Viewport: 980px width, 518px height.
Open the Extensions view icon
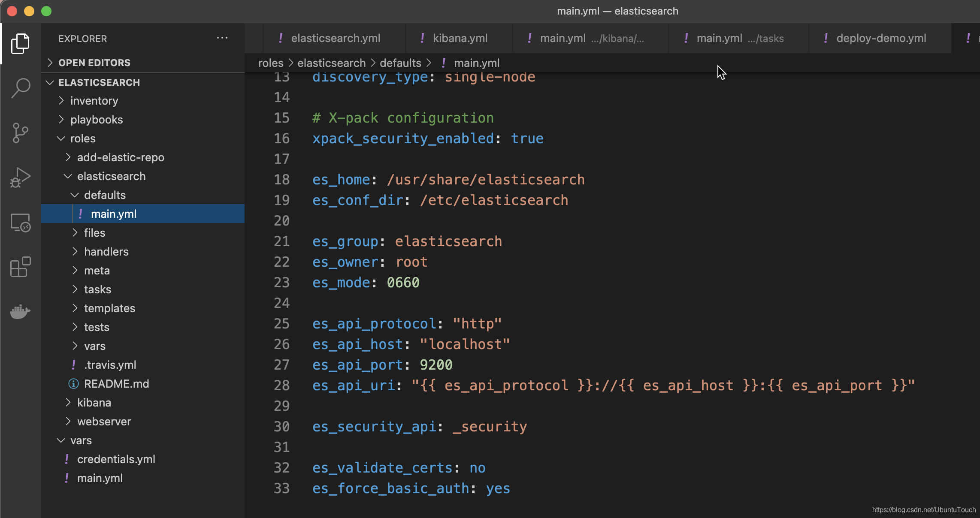[x=20, y=267]
